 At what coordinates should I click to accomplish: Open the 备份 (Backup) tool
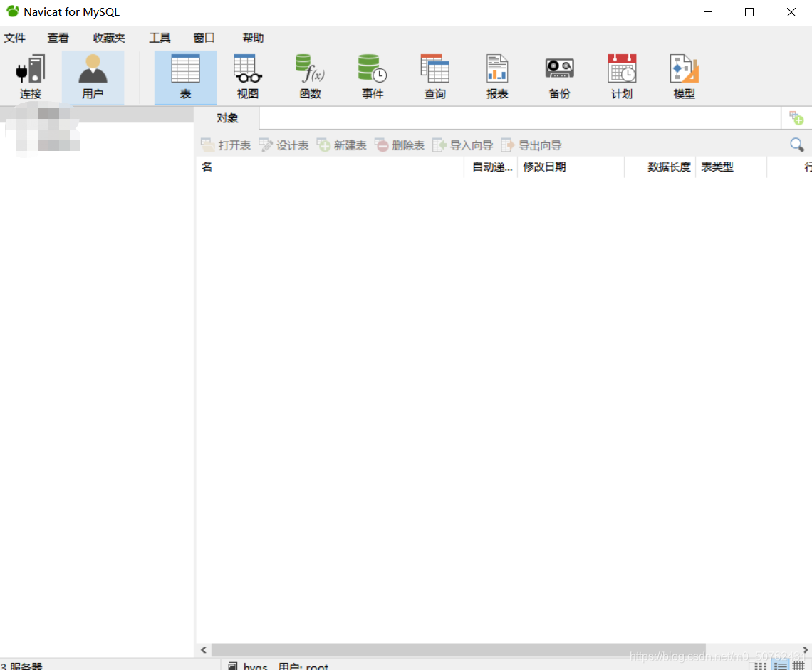(x=559, y=76)
